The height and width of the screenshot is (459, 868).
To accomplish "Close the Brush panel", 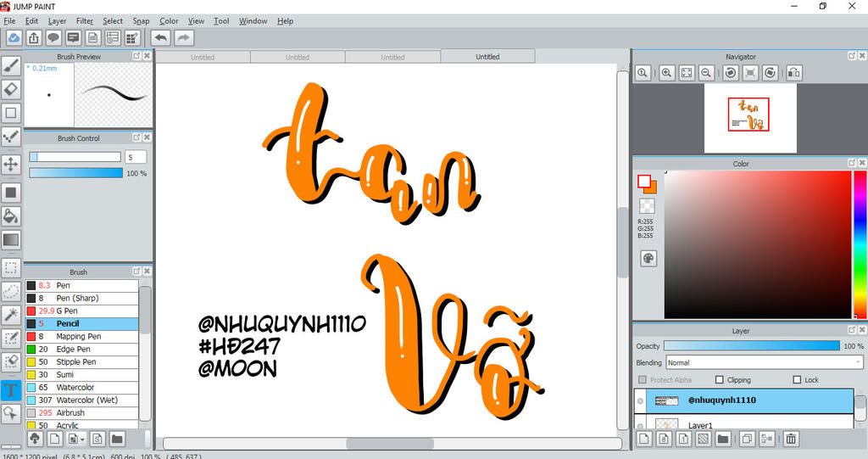I will 147,271.
